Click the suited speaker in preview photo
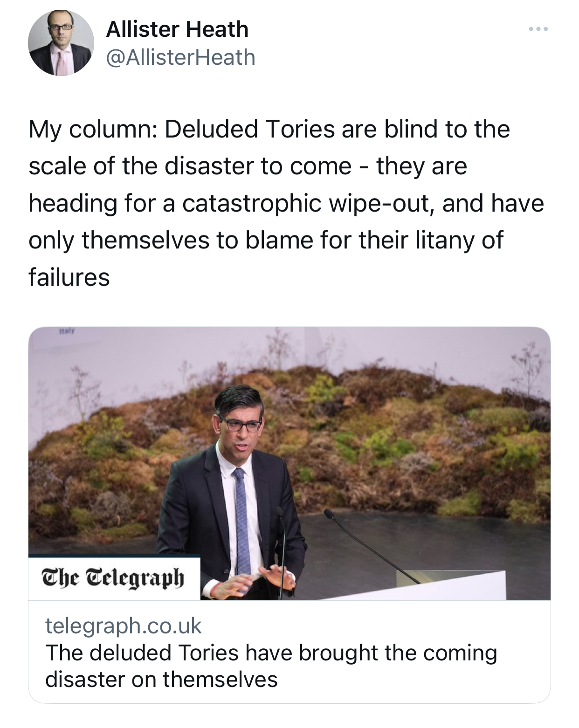 click(232, 494)
